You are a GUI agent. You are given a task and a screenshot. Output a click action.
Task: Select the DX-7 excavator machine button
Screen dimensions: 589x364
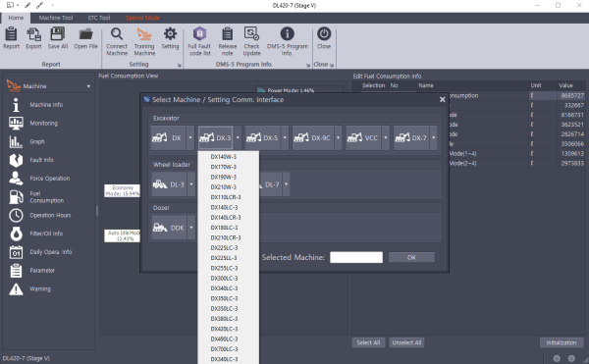tap(411, 137)
